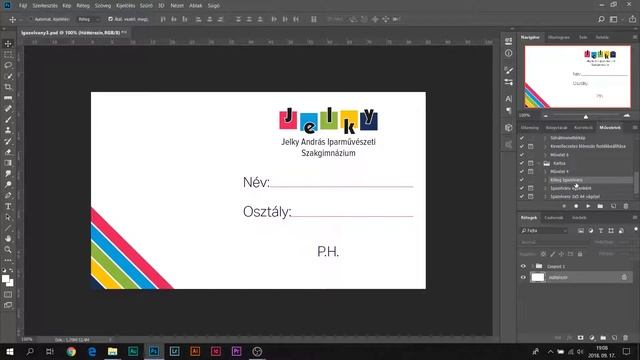
Task: Open the layer filter type dropdown
Action: point(544,231)
